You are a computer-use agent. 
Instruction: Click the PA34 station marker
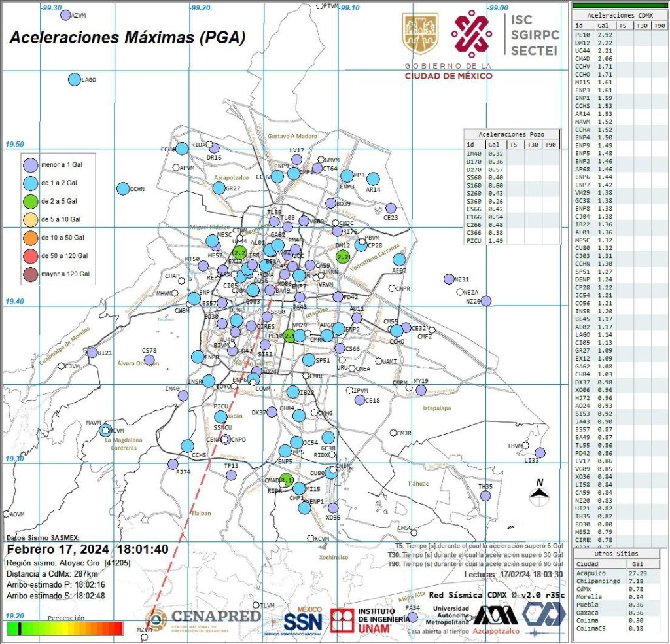tap(412, 617)
